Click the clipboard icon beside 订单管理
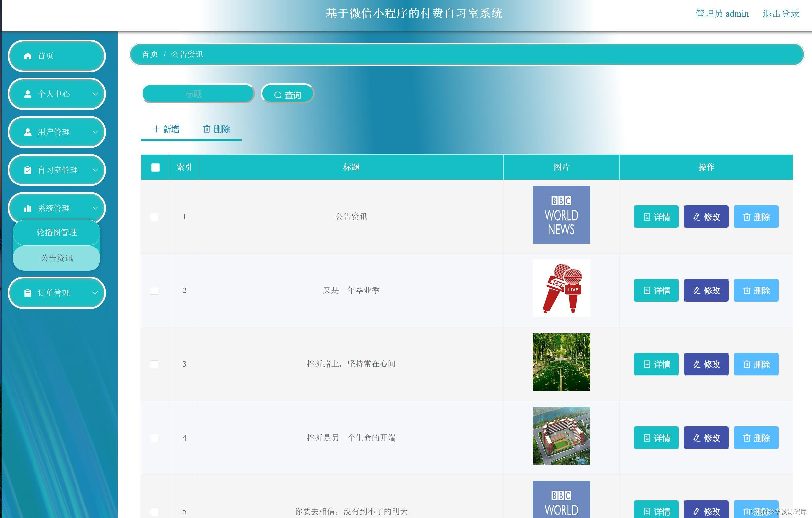Viewport: 812px width, 518px height. (x=28, y=293)
